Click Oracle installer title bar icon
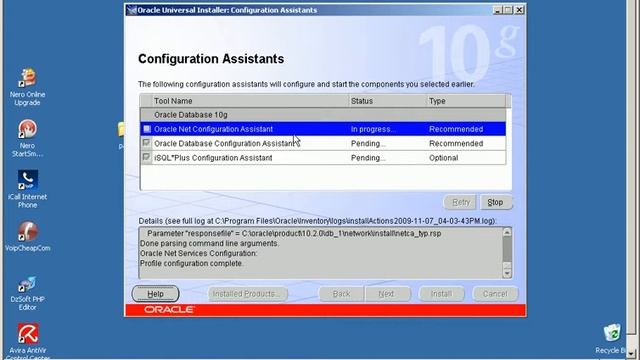Screen dimensions: 640x360 [x=131, y=10]
